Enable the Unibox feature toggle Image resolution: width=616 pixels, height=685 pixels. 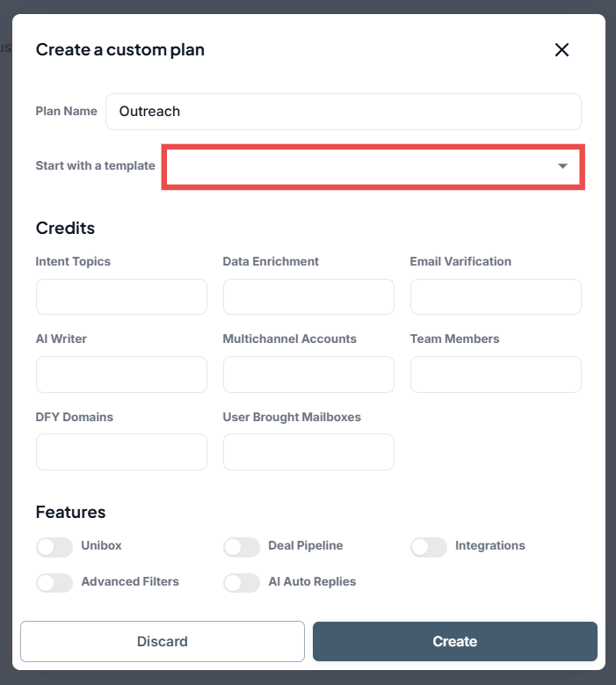[x=54, y=547]
